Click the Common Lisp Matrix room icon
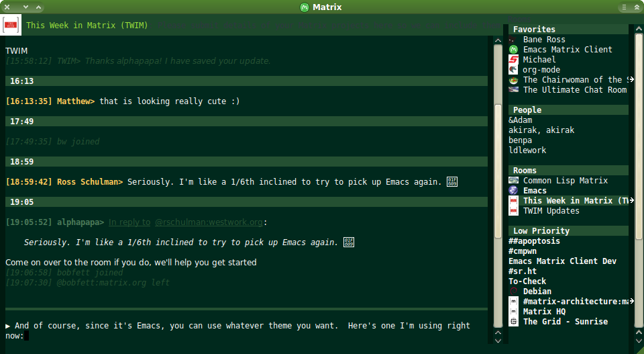Viewport: 644px width, 354px height. tap(513, 181)
